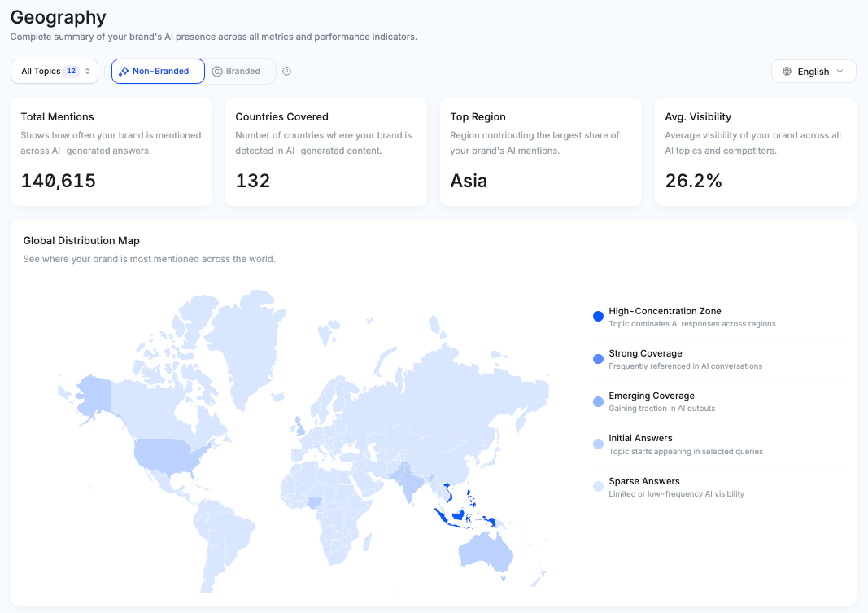Viewport: 868px width, 613px height.
Task: Click the copyright icon on Branded
Action: (217, 72)
